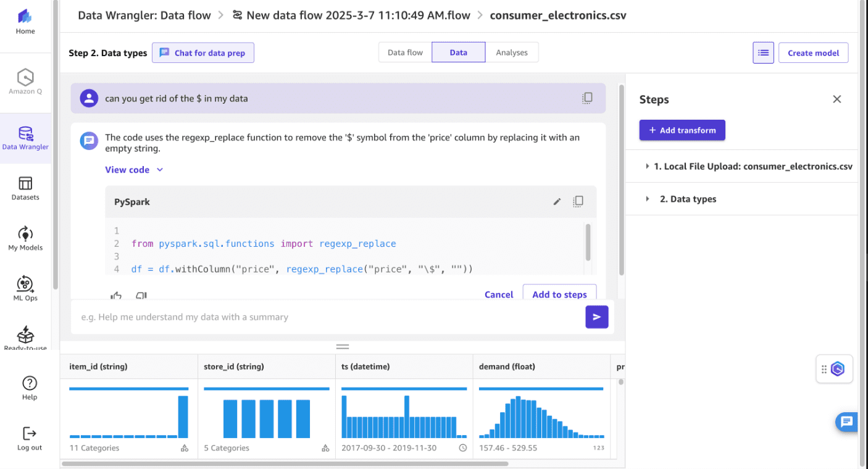The height and width of the screenshot is (469, 868).
Task: Open My Models from the sidebar
Action: (x=25, y=234)
